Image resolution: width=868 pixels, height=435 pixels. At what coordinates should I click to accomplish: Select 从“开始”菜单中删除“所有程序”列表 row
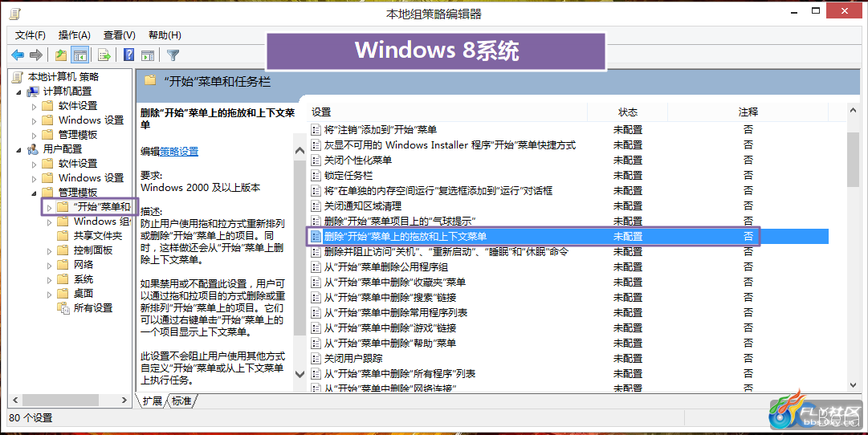pos(568,373)
